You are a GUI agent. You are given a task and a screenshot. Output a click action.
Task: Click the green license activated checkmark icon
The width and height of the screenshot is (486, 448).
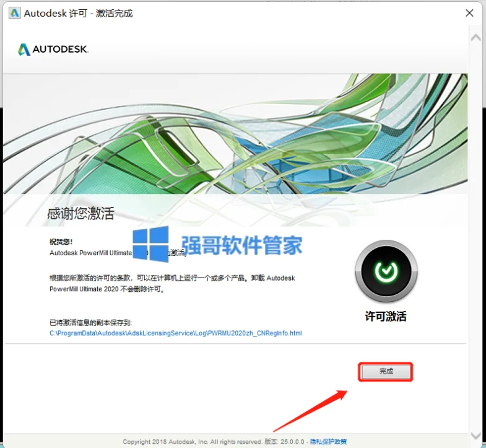tap(386, 271)
